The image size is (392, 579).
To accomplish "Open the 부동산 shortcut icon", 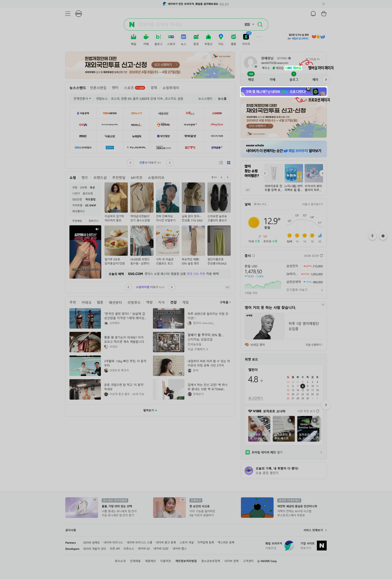I will 208,37.
